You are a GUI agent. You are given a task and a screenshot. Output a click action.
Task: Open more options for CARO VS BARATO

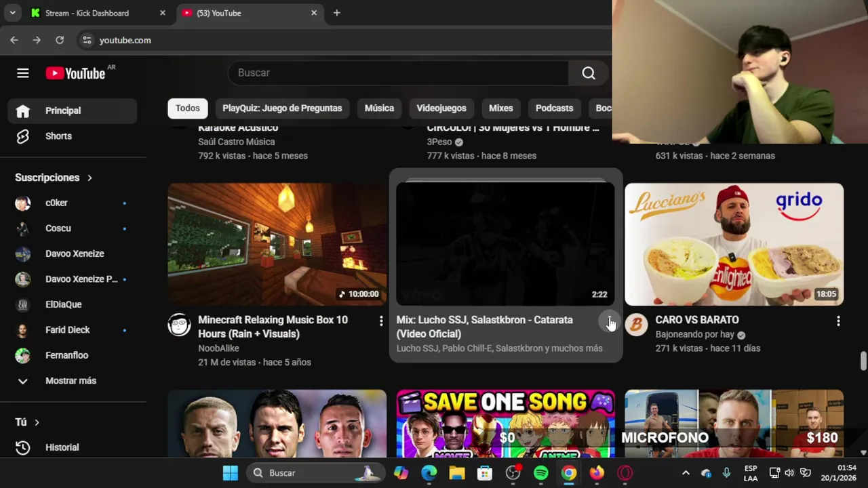click(838, 321)
